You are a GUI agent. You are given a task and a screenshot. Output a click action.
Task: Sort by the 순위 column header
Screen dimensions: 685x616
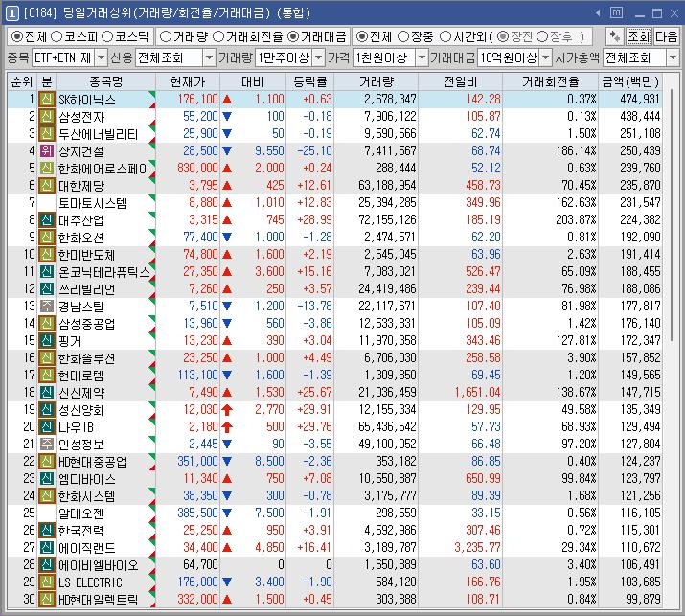click(x=22, y=81)
